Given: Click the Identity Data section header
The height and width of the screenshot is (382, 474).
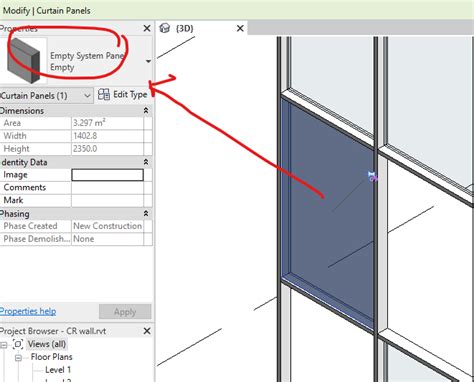Looking at the screenshot, I should coord(76,162).
